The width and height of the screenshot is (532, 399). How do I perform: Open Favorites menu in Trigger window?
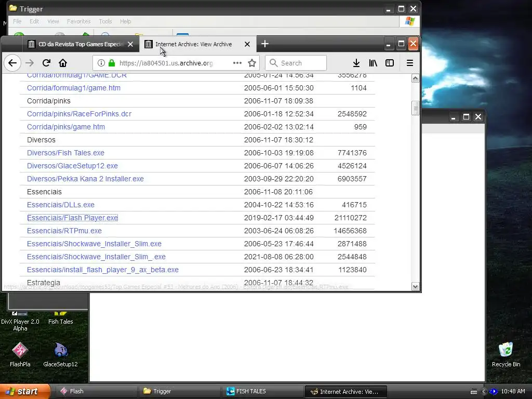[x=79, y=21]
